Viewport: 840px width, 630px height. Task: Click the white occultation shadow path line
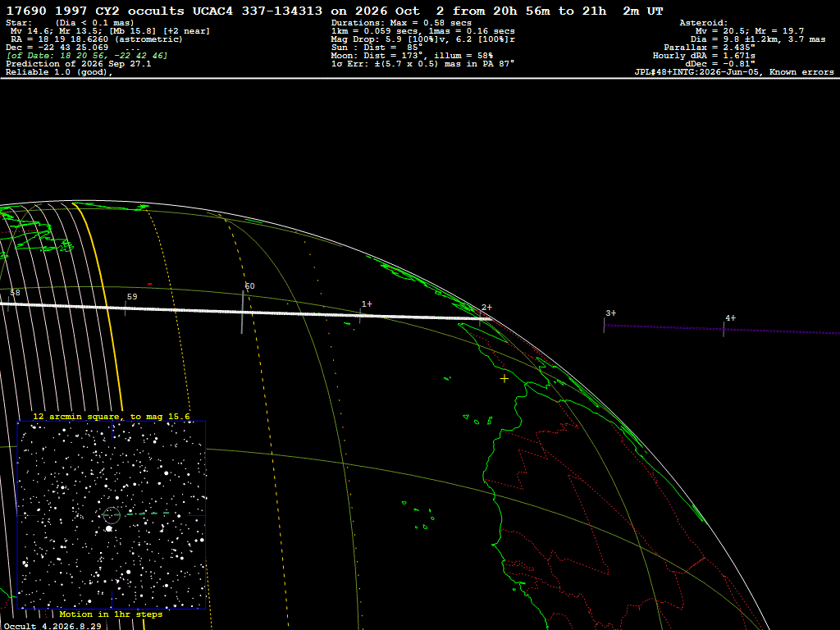coord(246,312)
